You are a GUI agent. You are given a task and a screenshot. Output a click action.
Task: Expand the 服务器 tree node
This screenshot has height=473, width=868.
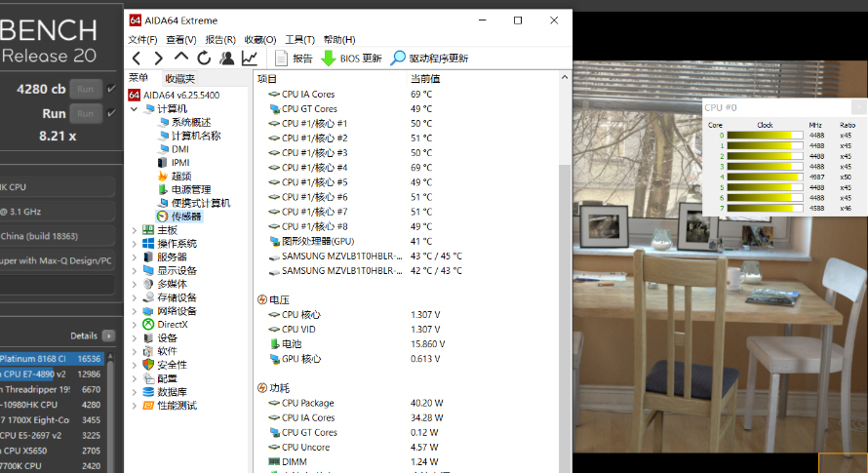pos(134,257)
